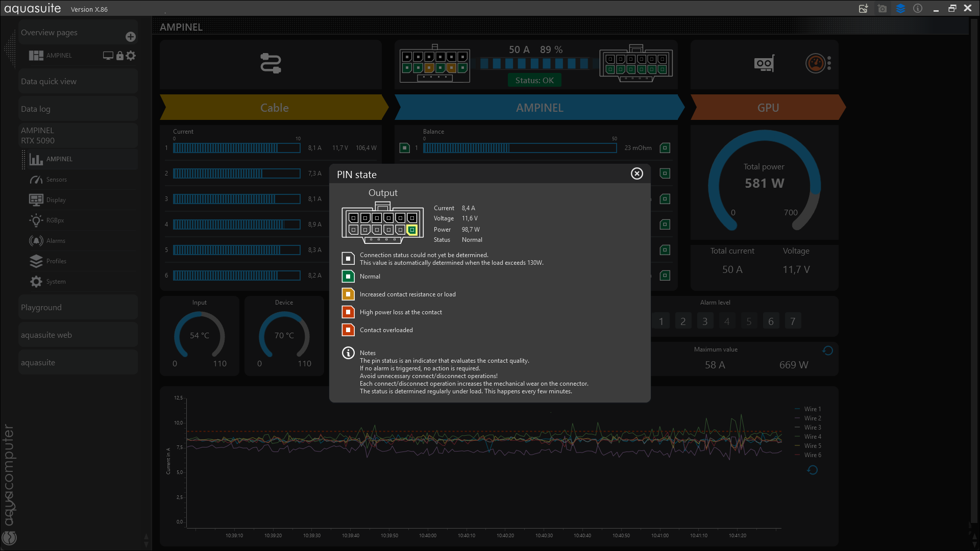Select System in the device menu
Viewport: 980px width, 551px height.
click(x=56, y=282)
